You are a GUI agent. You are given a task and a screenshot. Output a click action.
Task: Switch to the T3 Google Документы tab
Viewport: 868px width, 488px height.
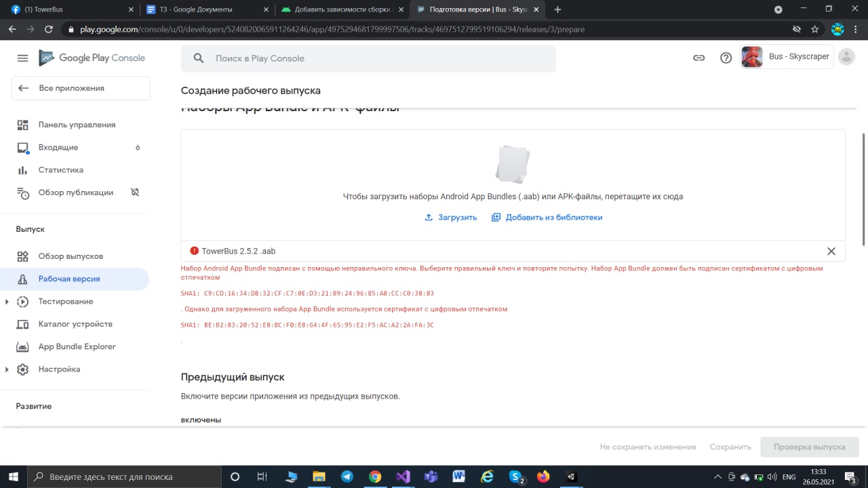[206, 9]
